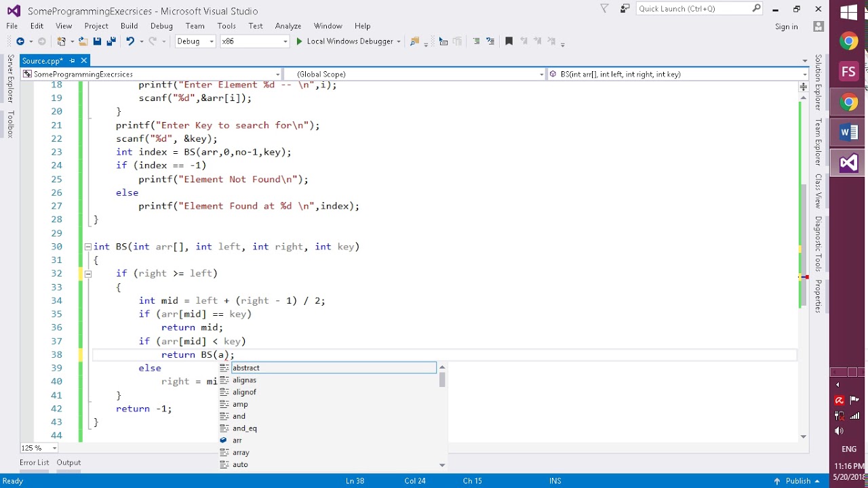Screen dimensions: 868x488
Task: Toggle a bookmark on the current line
Action: pyautogui.click(x=509, y=41)
